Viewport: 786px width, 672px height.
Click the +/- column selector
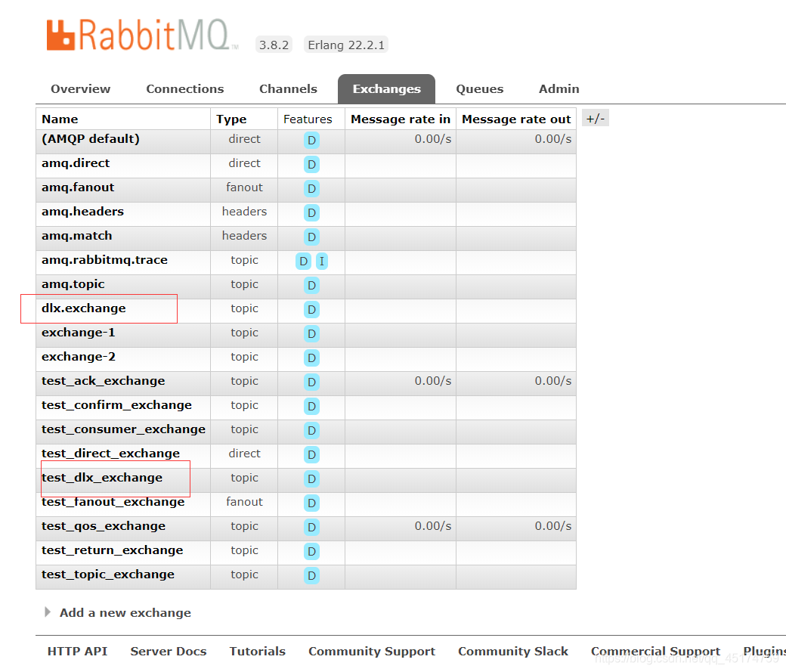coord(596,119)
